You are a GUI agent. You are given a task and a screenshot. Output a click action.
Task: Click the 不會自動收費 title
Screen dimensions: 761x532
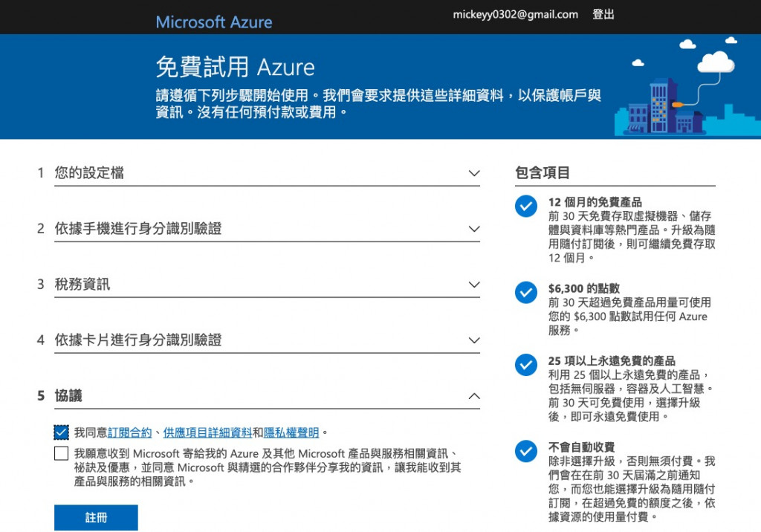point(581,447)
